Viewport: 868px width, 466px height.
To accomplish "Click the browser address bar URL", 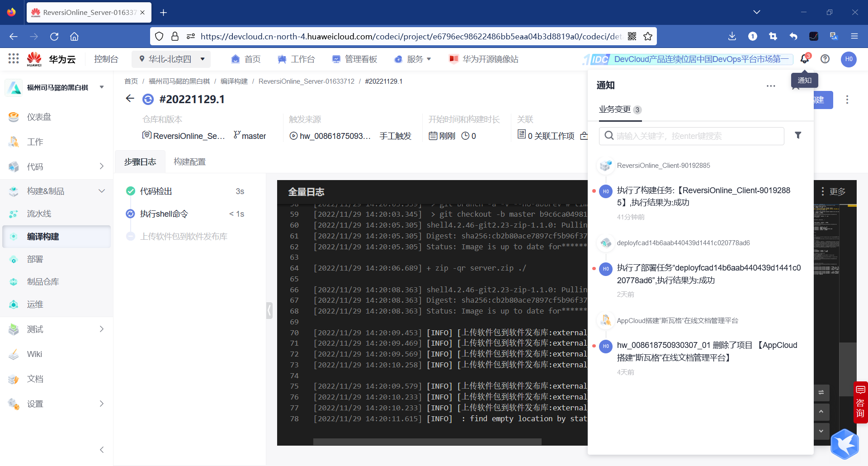I will 410,36.
